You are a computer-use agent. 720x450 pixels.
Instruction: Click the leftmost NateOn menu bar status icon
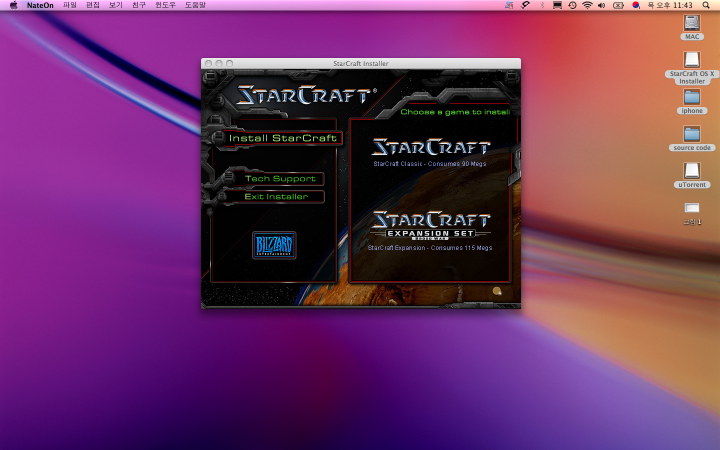[509, 5]
